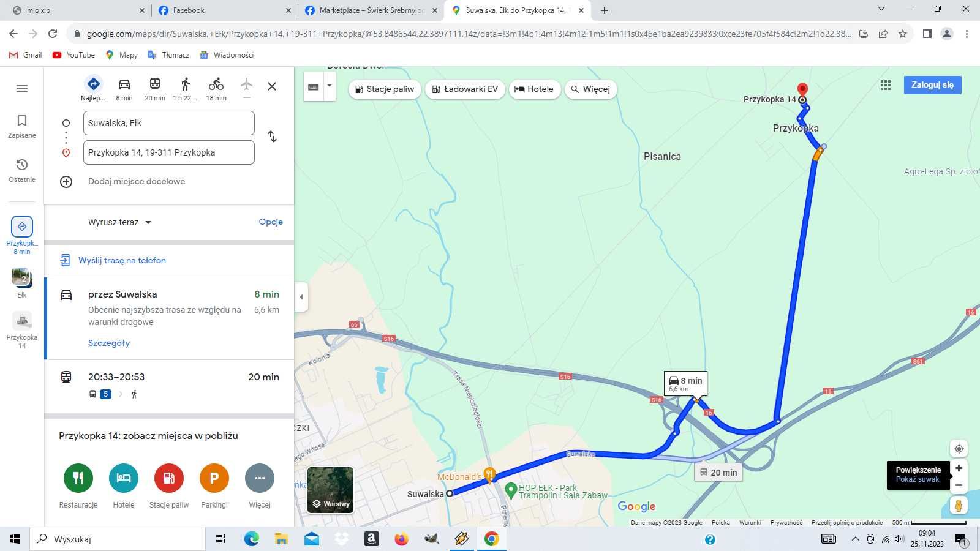Bookmark this page with the star
The image size is (980, 551).
tap(903, 34)
